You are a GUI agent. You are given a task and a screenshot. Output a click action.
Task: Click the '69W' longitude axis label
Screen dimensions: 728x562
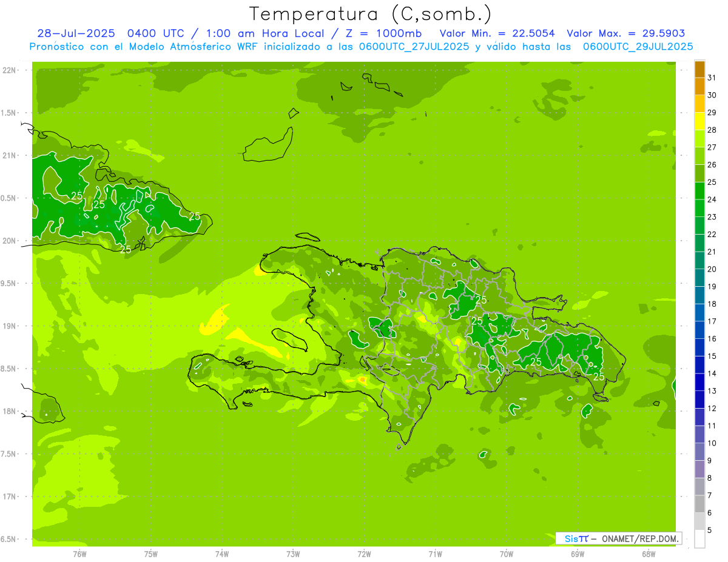(578, 554)
